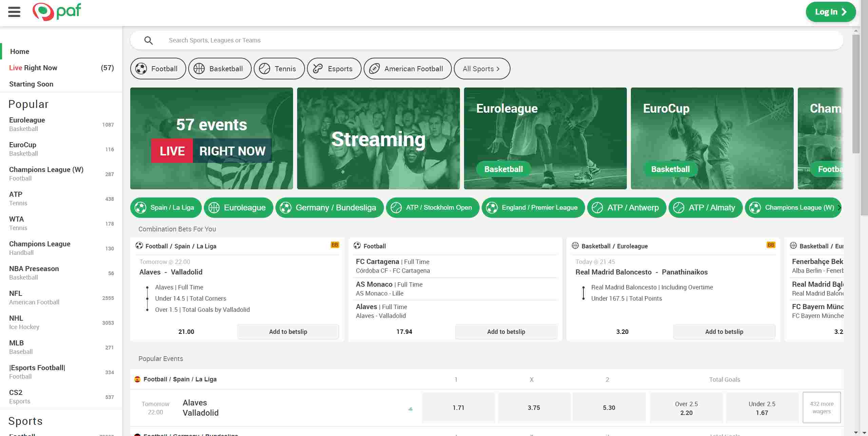This screenshot has width=868, height=436.
Task: Click the Log In button
Action: click(x=831, y=12)
